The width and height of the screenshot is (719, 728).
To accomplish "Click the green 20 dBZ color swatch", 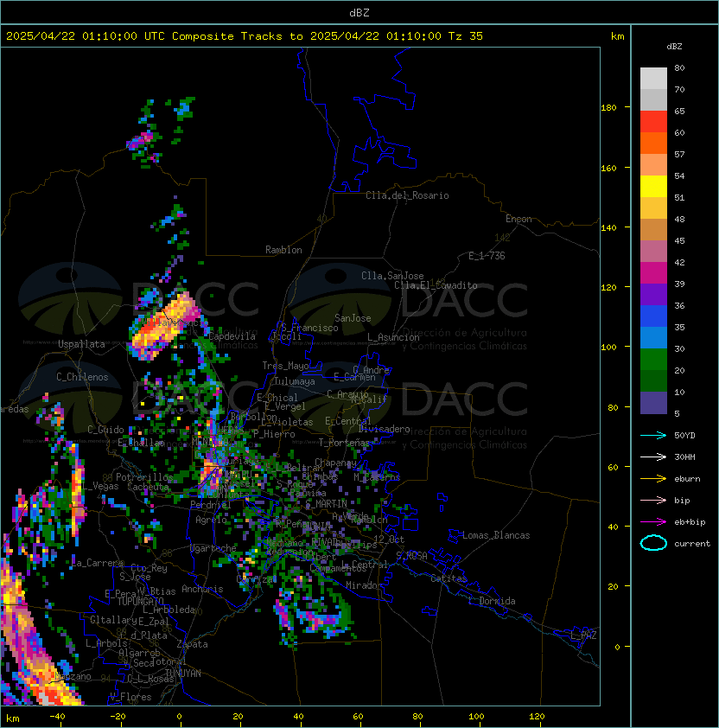I will 653,360.
